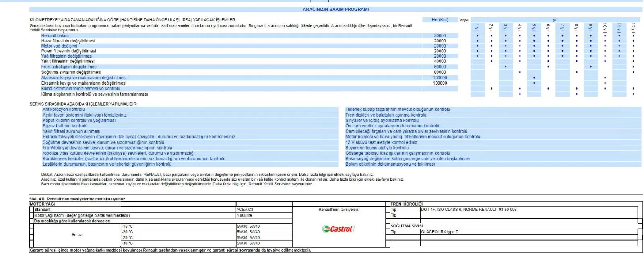Click the 'DOT 4+, ISO CLASS 6' value
Viewport: 644px width, 254px height.
[x=469, y=210]
